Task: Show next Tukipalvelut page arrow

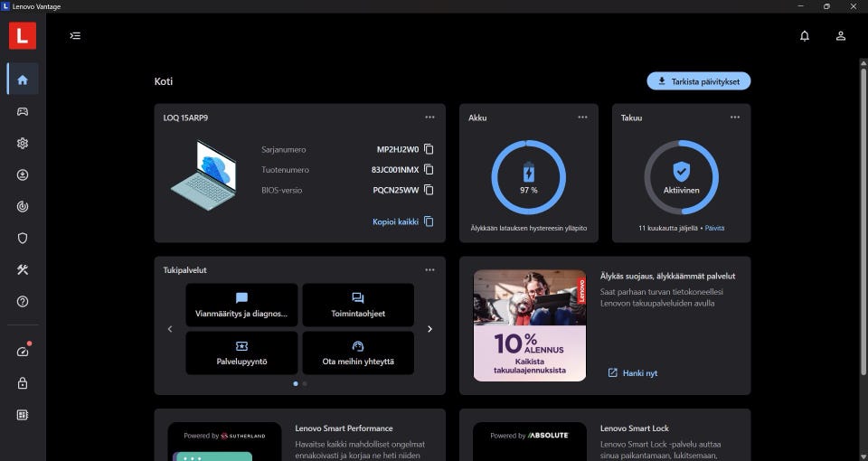Action: pyautogui.click(x=429, y=329)
